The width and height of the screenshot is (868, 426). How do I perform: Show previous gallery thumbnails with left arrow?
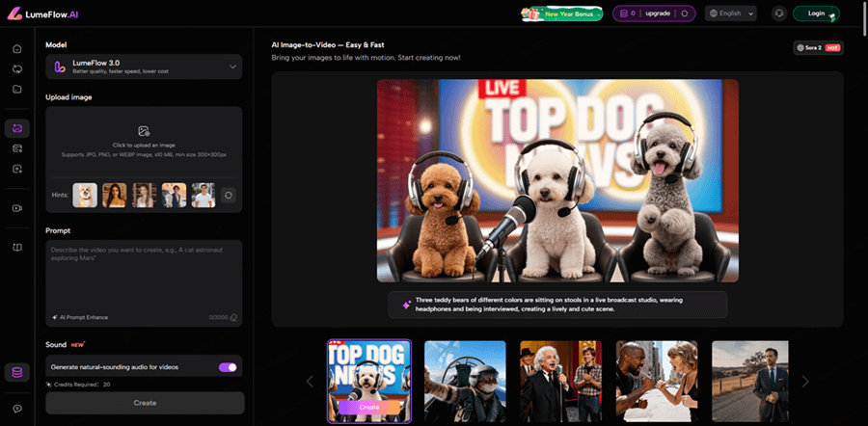pos(310,382)
